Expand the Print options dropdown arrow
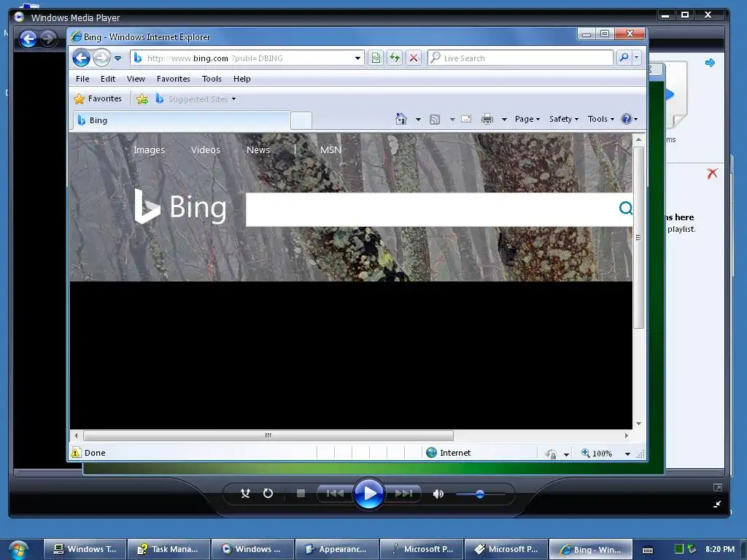Screen dimensions: 747x560 point(504,120)
